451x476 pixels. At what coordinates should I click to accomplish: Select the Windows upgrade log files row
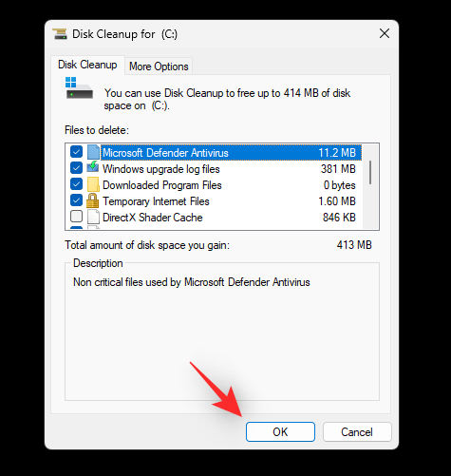click(x=214, y=169)
